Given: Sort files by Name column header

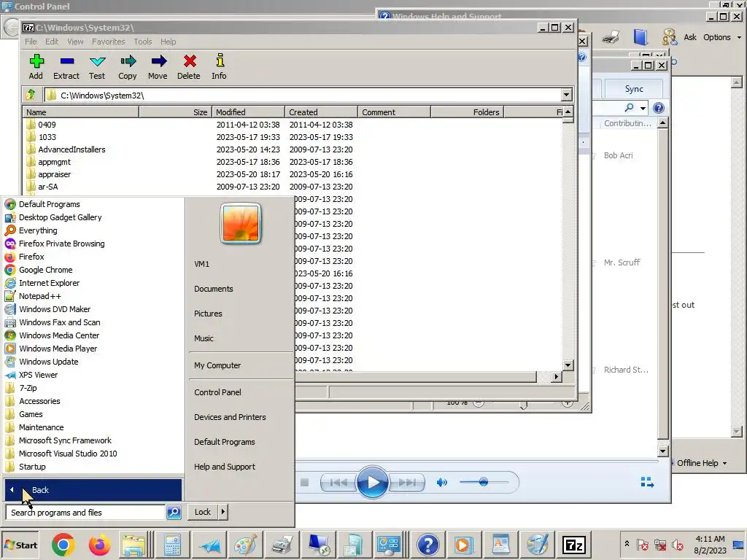Looking at the screenshot, I should [81, 112].
